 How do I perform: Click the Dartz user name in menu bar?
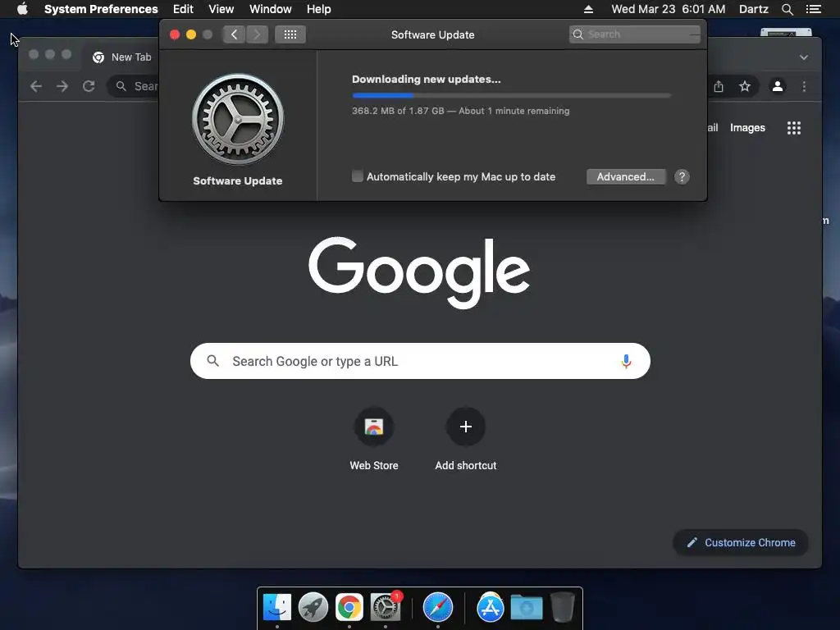753,9
